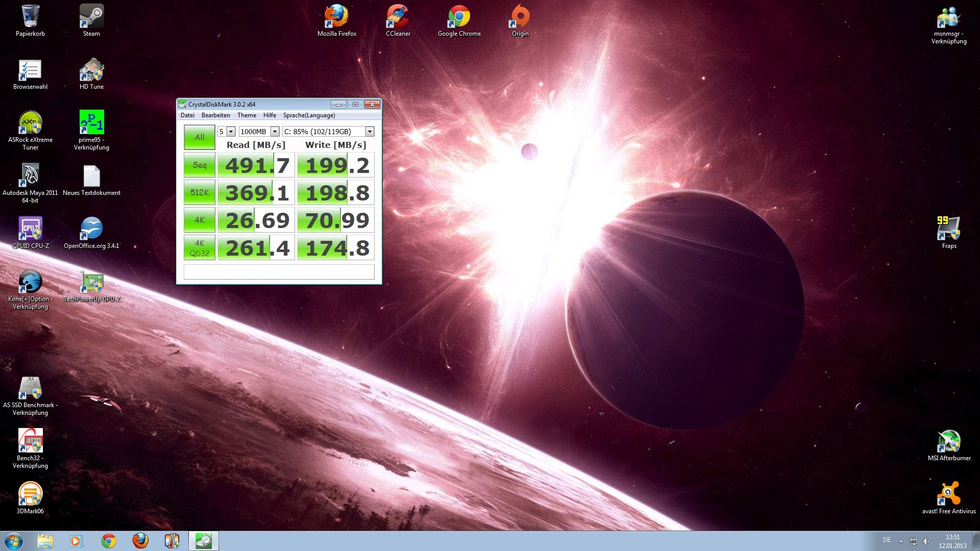Select the Origin desktop icon
The image size is (980, 551).
click(520, 20)
